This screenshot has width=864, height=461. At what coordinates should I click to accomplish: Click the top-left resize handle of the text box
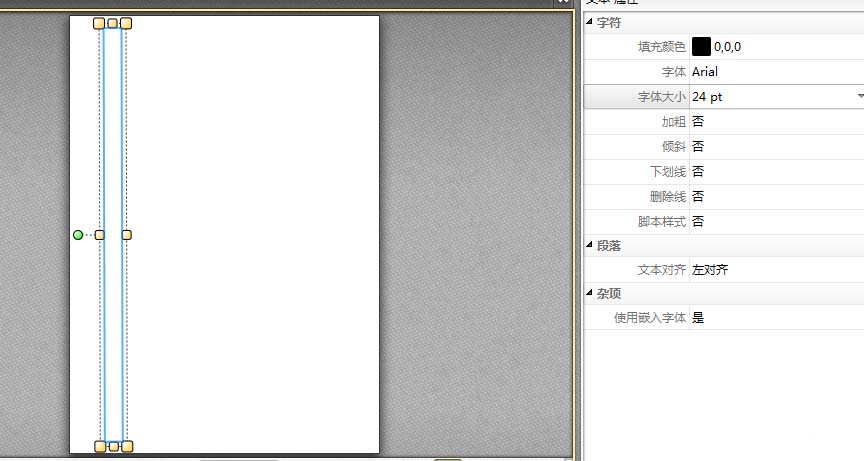[x=99, y=23]
